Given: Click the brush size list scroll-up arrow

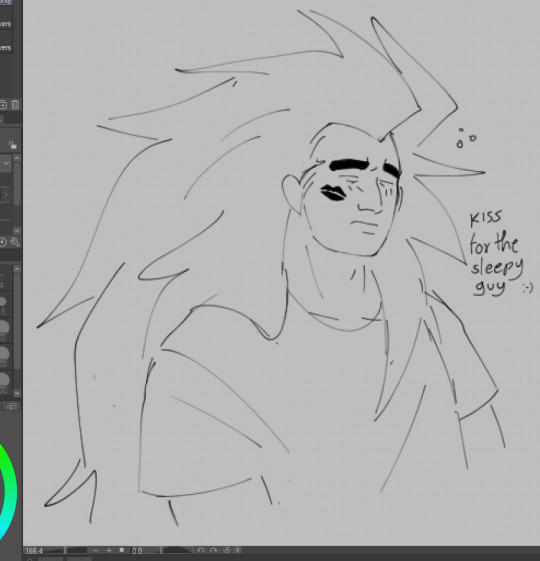Looking at the screenshot, I should tap(17, 269).
